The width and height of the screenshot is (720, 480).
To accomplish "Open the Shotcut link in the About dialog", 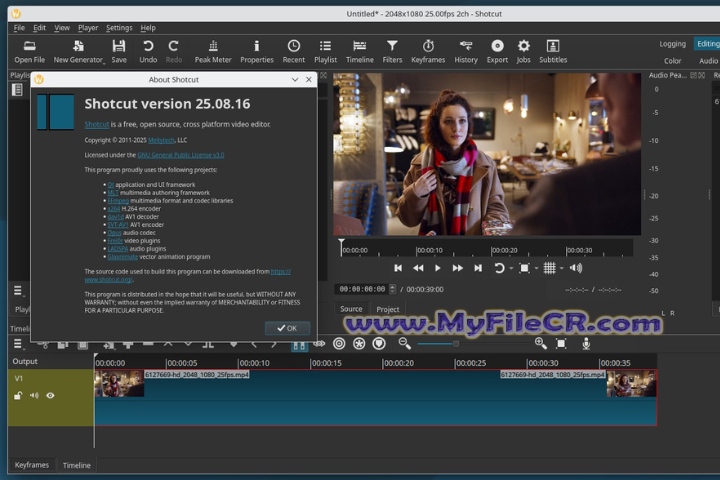I will pos(97,124).
